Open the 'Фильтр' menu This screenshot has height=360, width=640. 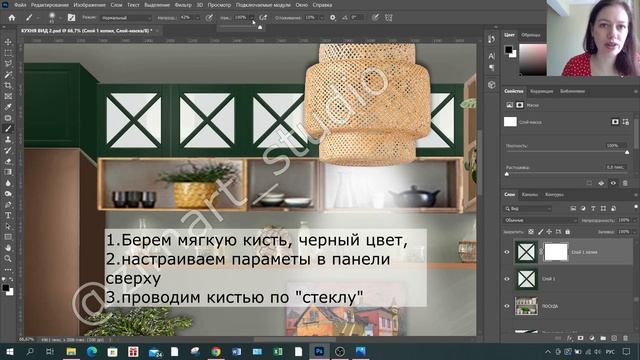183,5
